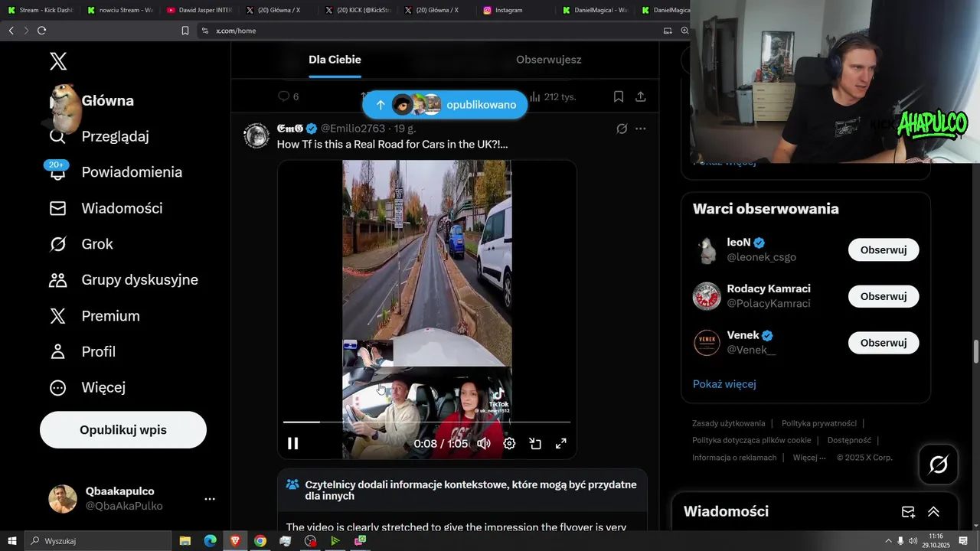This screenshot has height=551, width=980.
Task: Open leoN profile name
Action: click(x=739, y=243)
